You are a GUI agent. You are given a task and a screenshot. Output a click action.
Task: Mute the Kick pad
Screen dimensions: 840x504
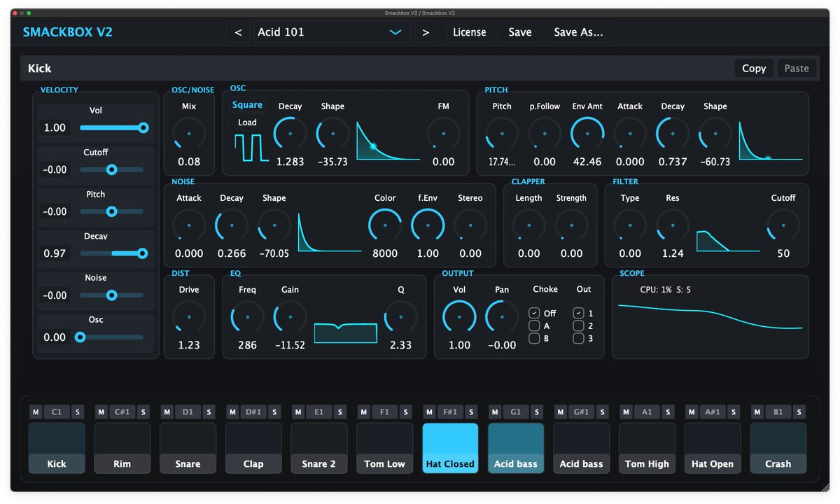click(x=36, y=412)
